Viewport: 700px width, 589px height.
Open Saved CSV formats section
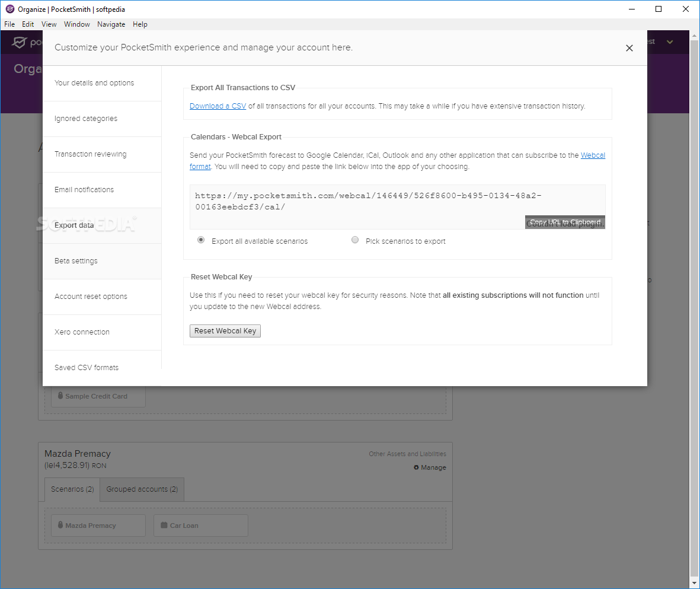click(x=102, y=367)
